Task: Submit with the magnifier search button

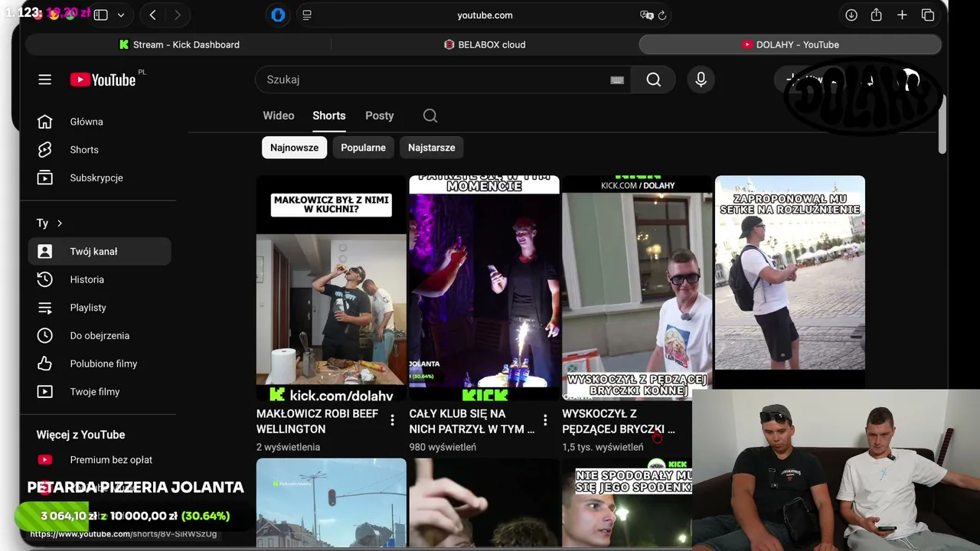Action: pyautogui.click(x=653, y=80)
